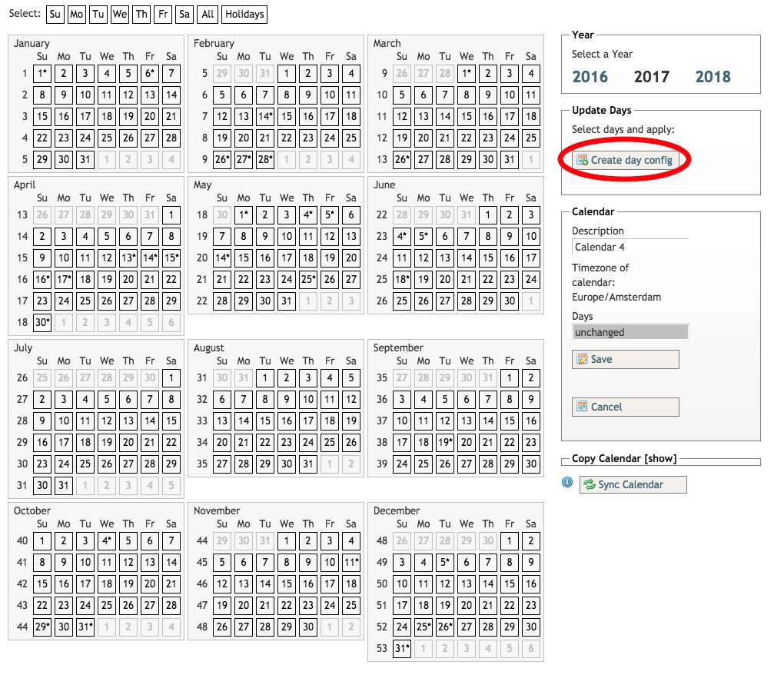Click the Cancel button
The width and height of the screenshot is (784, 675).
click(x=626, y=407)
